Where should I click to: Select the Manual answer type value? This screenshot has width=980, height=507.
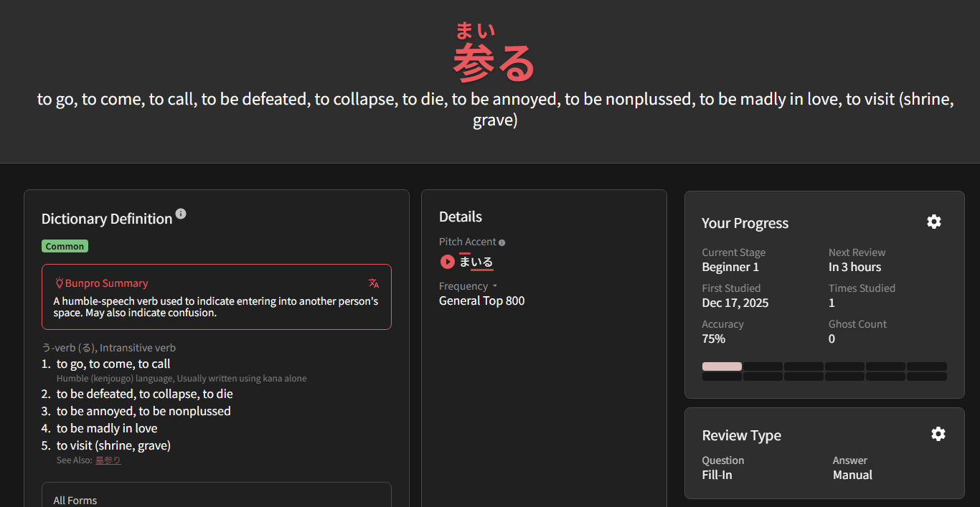(852, 475)
